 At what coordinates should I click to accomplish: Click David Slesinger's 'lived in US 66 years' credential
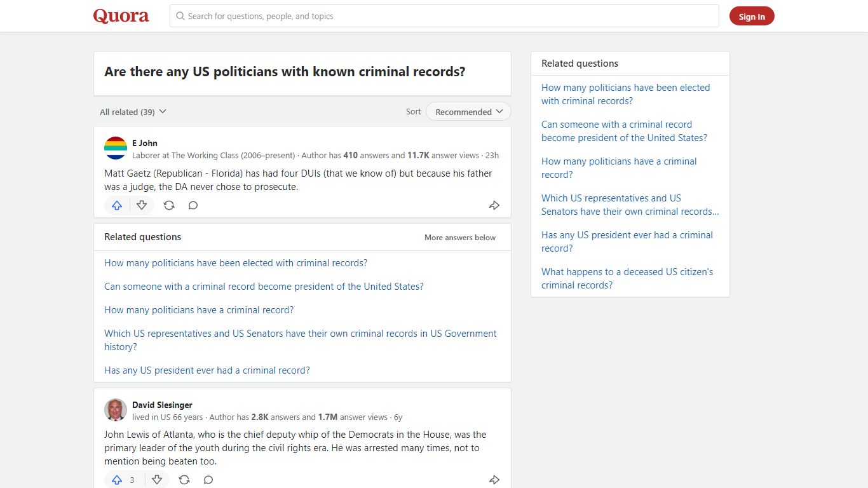click(168, 417)
